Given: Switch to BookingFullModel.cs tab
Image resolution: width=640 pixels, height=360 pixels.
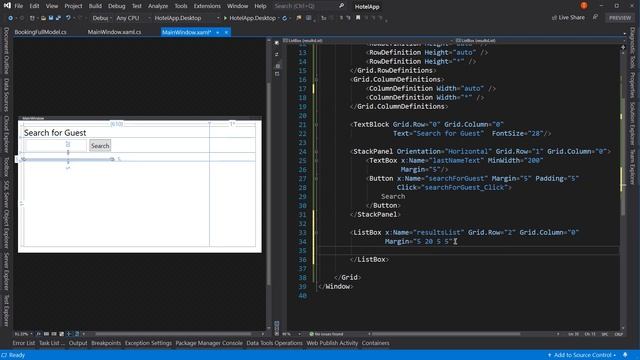Looking at the screenshot, I should pos(40,32).
